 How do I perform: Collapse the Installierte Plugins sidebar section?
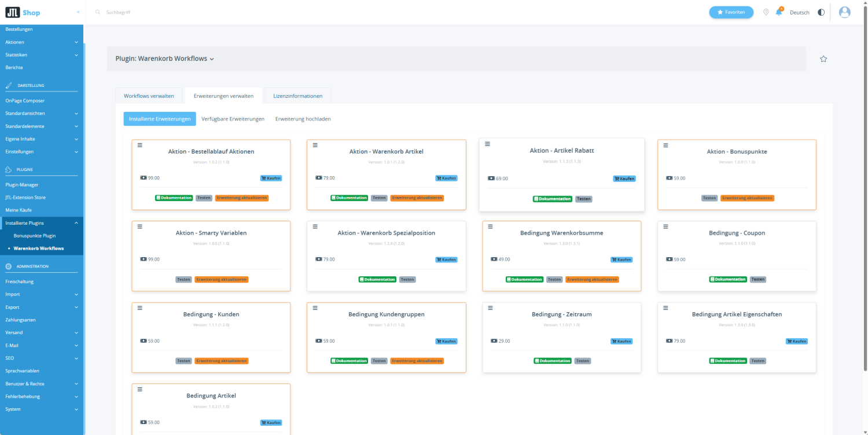pos(76,223)
